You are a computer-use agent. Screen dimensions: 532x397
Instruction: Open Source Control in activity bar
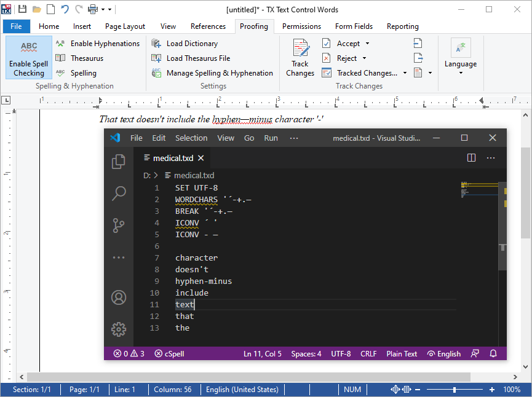point(119,226)
